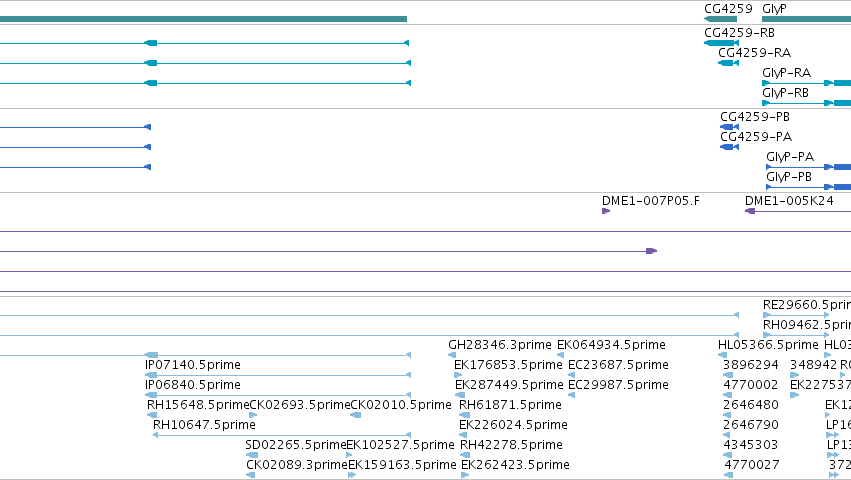
Task: Click the 4770027 feature label
Action: [752, 465]
